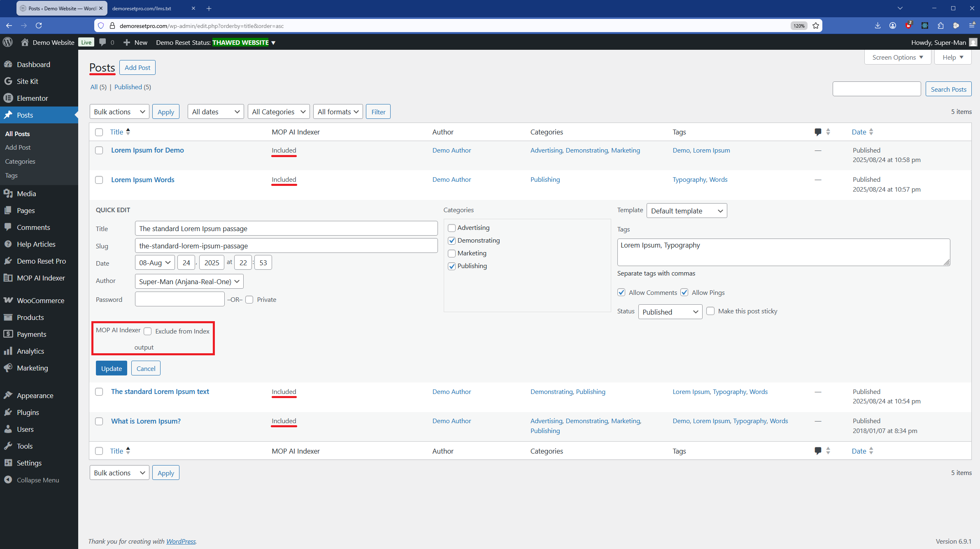Image resolution: width=980 pixels, height=549 pixels.
Task: Open the top Bulk actions dropdown
Action: click(x=119, y=112)
